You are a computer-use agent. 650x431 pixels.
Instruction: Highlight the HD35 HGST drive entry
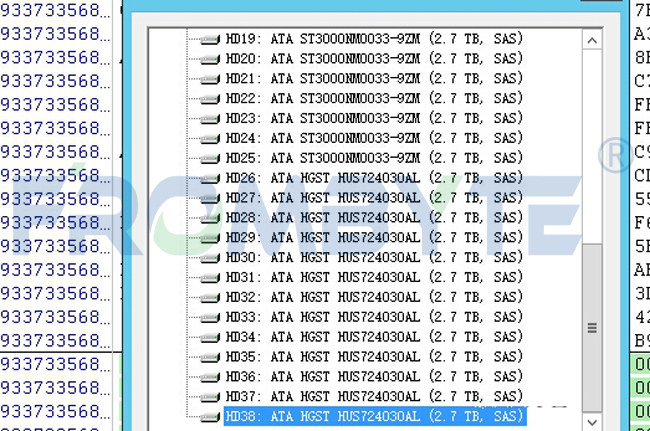coord(375,357)
